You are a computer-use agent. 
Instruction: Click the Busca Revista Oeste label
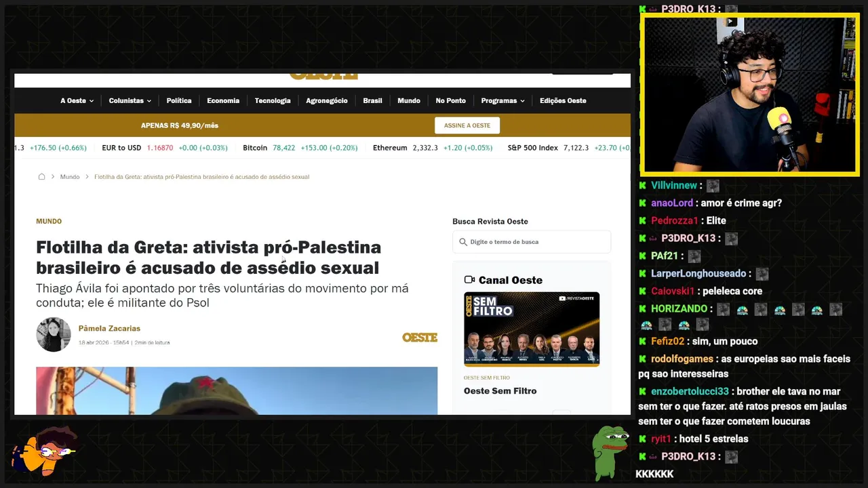[490, 222]
